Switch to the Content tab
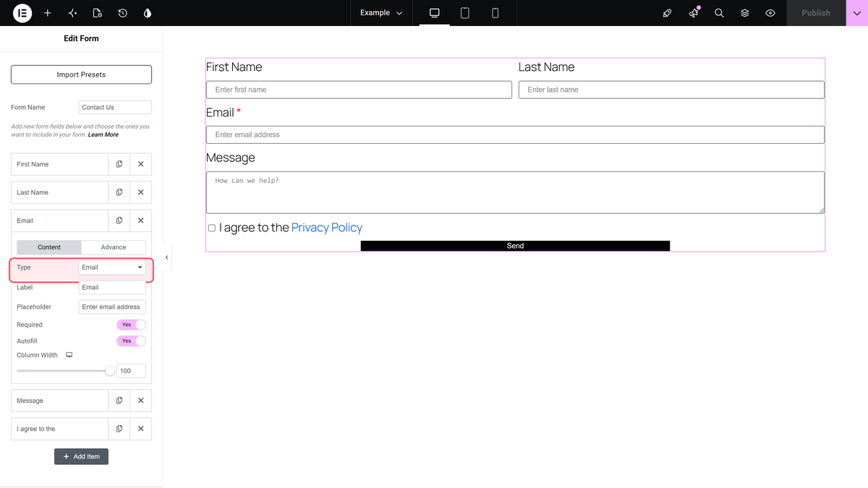Image resolution: width=868 pixels, height=488 pixels. point(49,247)
